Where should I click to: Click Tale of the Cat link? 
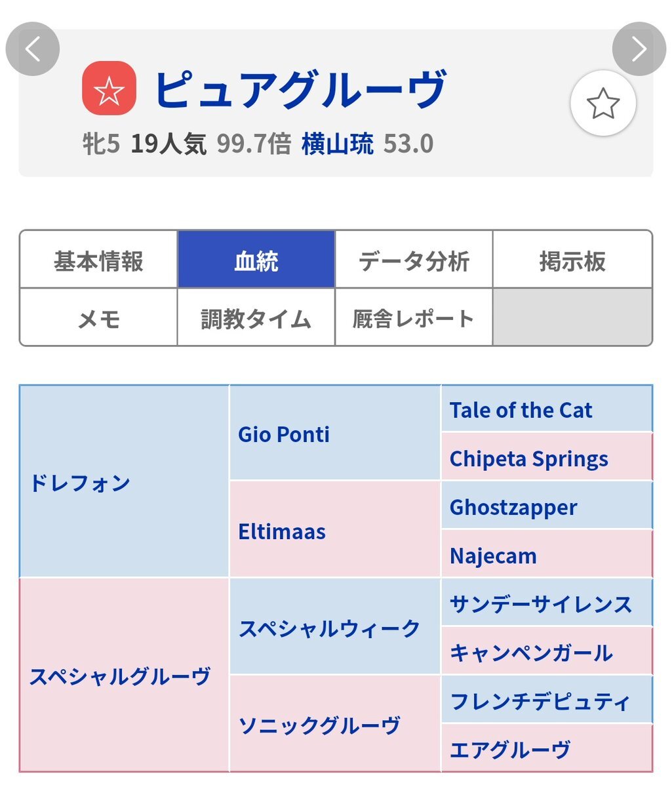coord(521,411)
